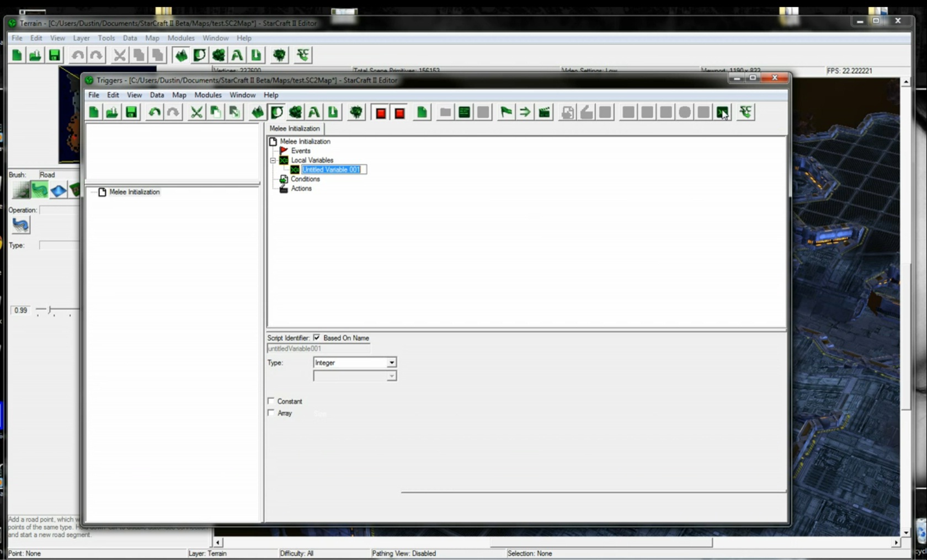Screen dimensions: 927x560
Task: Open Modules menu in Triggers window
Action: click(x=208, y=95)
